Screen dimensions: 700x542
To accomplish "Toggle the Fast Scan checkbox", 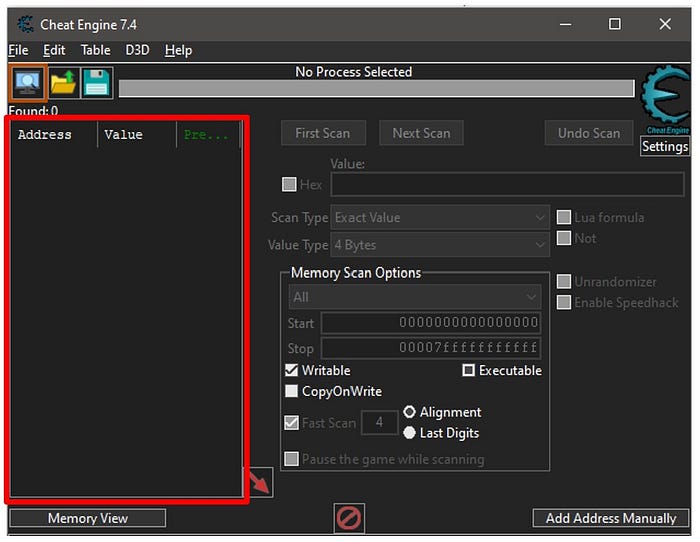I will pyautogui.click(x=291, y=422).
